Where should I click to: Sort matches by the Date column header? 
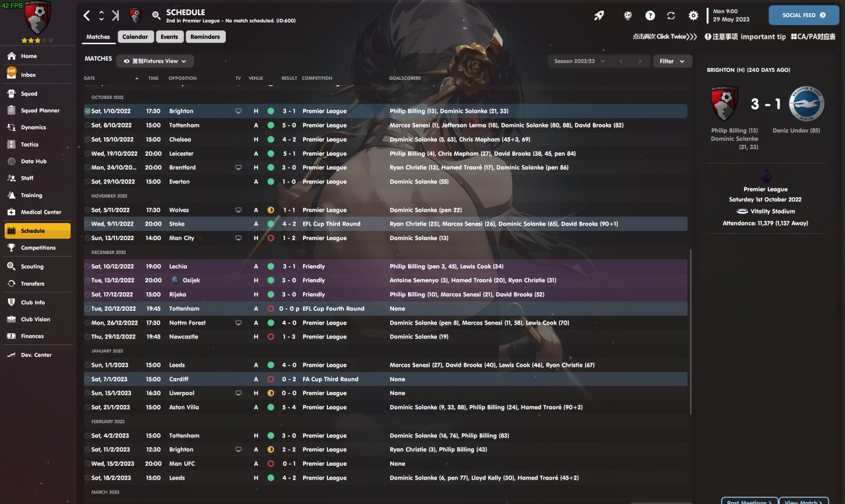coord(90,79)
